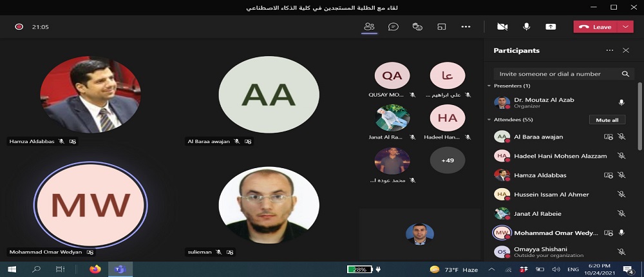Toggle the camera on

(502, 26)
